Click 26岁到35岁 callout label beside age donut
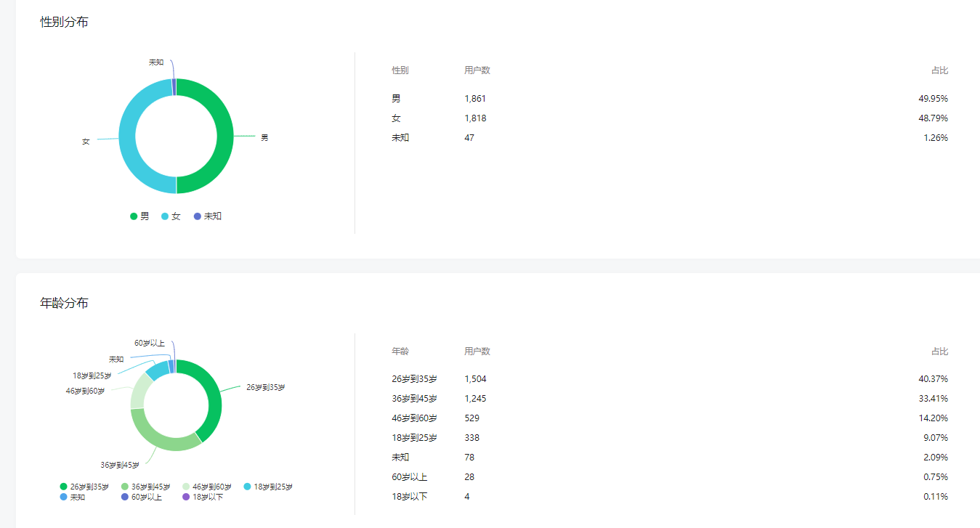The width and height of the screenshot is (980, 528). coord(266,387)
